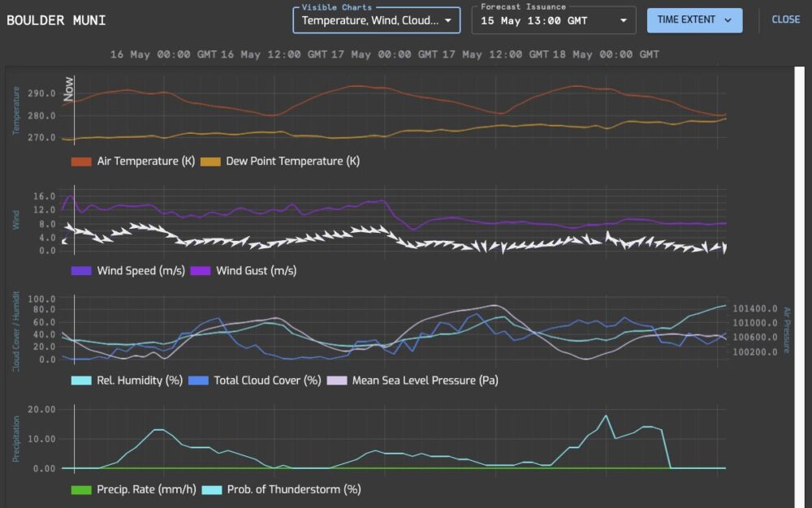Open the Forecast Issuance dropdown
The height and width of the screenshot is (508, 812).
(553, 21)
